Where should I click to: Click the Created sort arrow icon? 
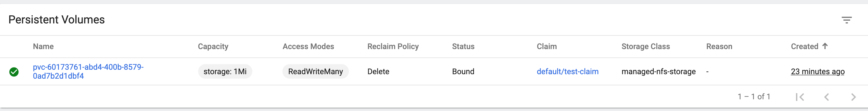point(825,46)
